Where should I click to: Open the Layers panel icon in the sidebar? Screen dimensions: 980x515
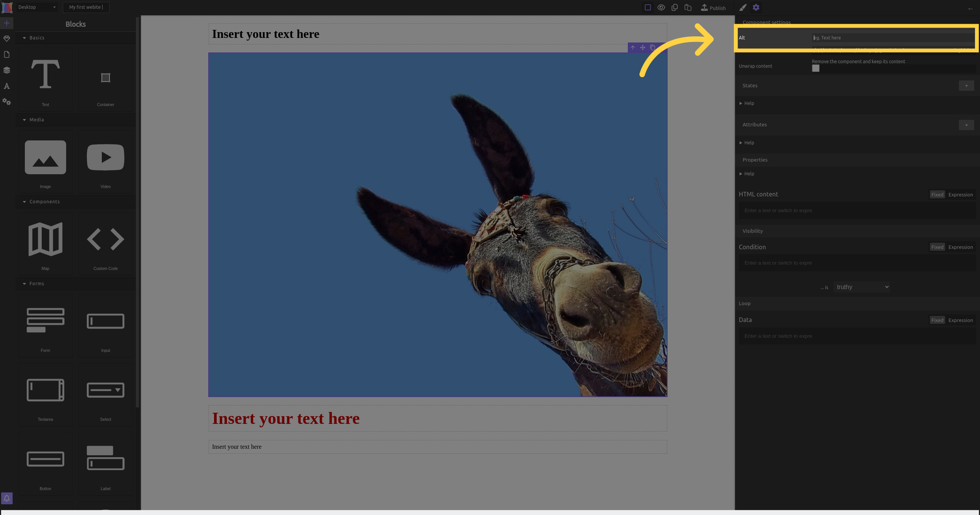7,70
